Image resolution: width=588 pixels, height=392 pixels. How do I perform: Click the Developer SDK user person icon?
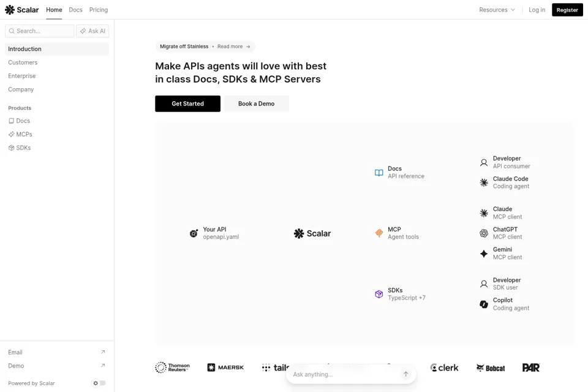pos(484,284)
